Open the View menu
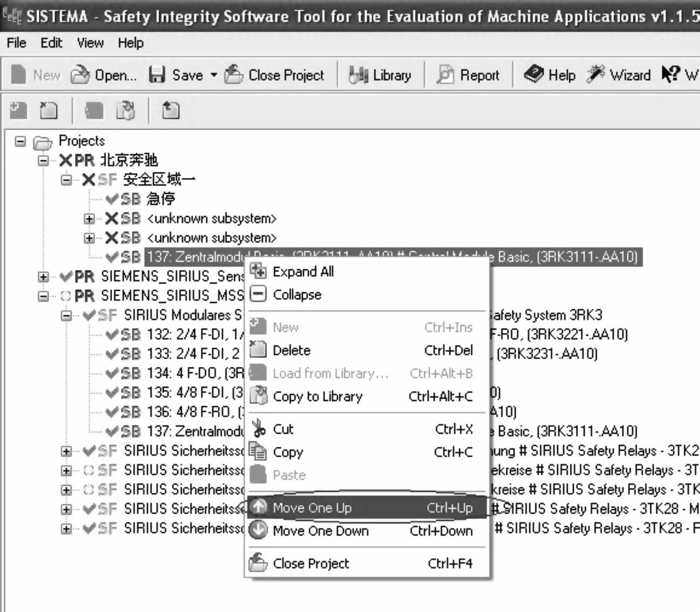Image resolution: width=700 pixels, height=612 pixels. 90,43
